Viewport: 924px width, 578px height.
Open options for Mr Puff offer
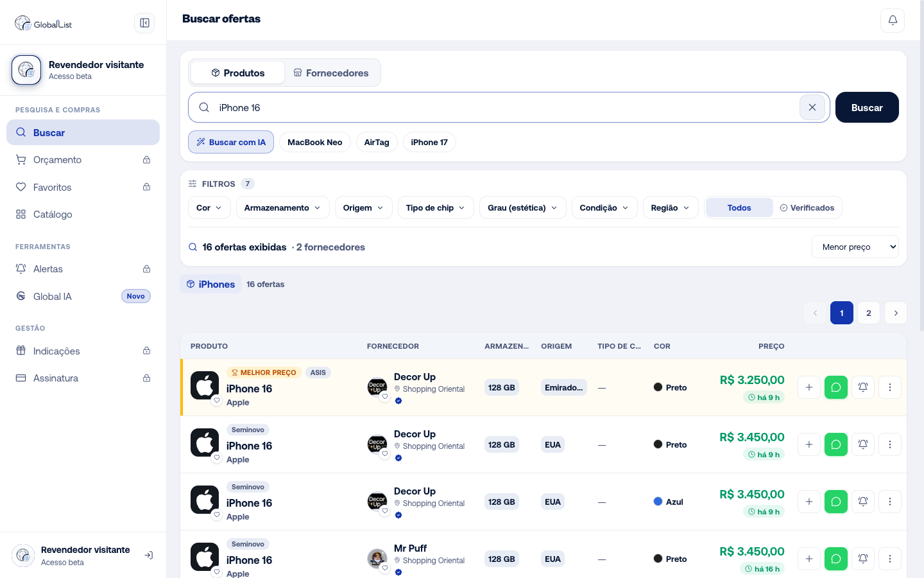890,559
